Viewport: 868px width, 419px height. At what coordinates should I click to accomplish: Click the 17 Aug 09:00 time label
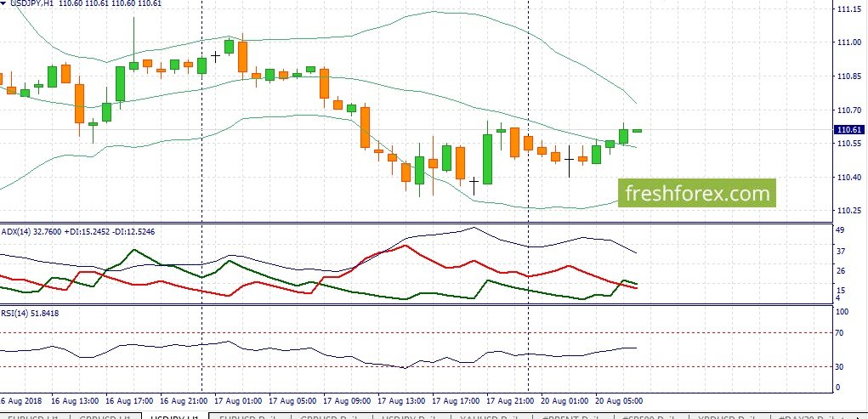pos(348,401)
